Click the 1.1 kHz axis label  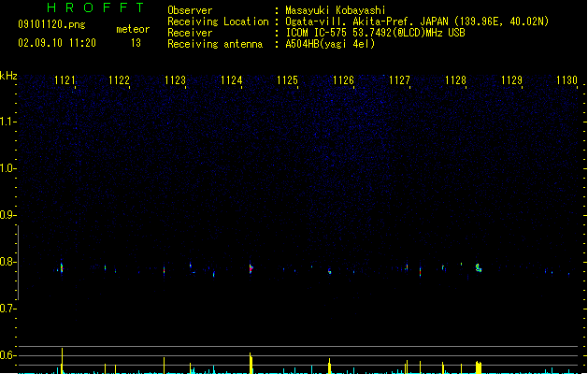click(7, 122)
